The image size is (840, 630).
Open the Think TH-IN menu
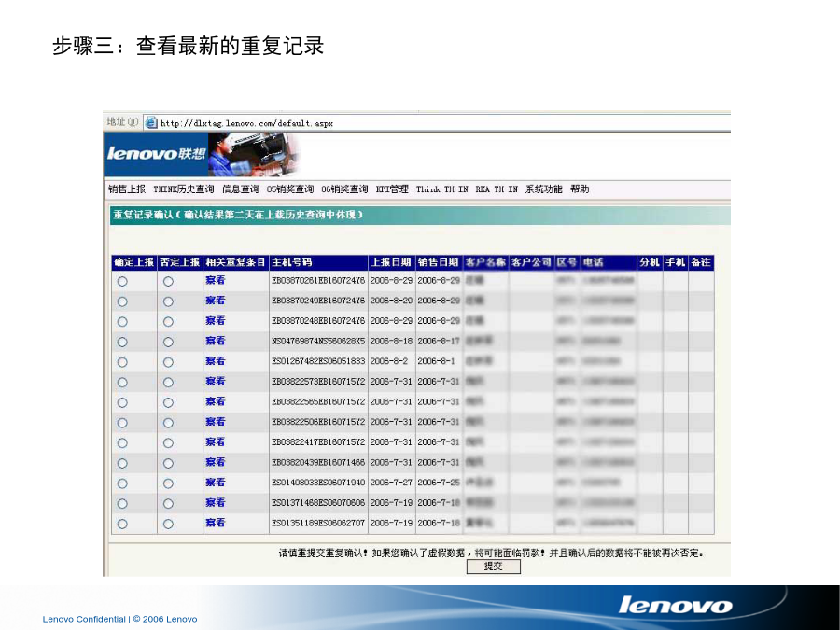(442, 189)
